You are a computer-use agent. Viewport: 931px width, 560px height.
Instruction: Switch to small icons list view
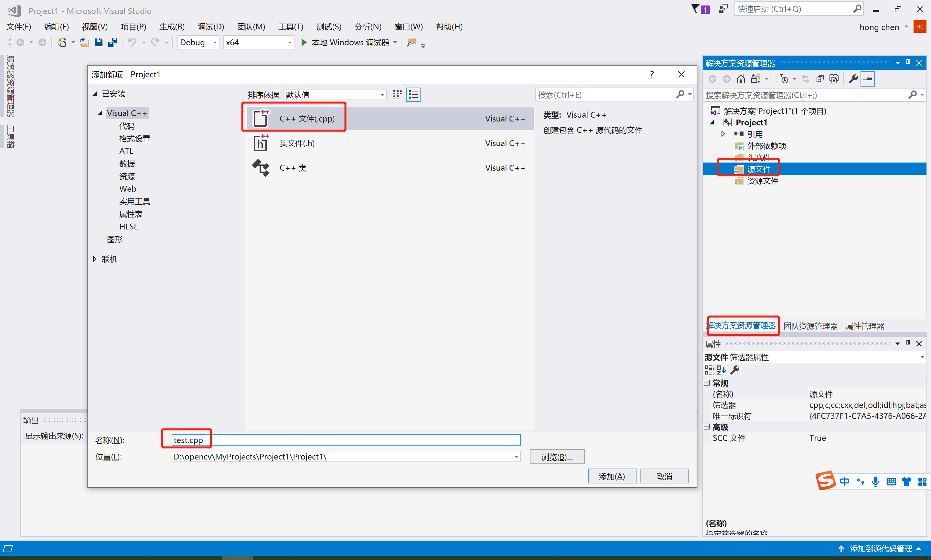pyautogui.click(x=413, y=95)
